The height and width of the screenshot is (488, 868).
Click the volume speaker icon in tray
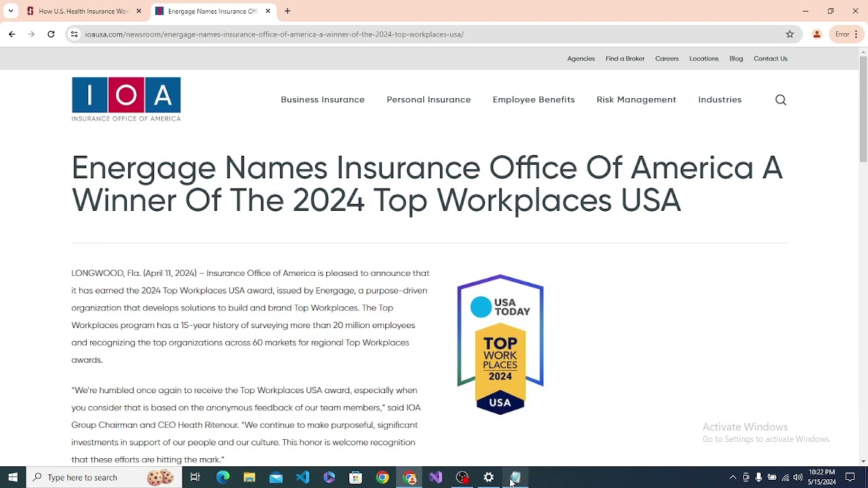(x=798, y=477)
